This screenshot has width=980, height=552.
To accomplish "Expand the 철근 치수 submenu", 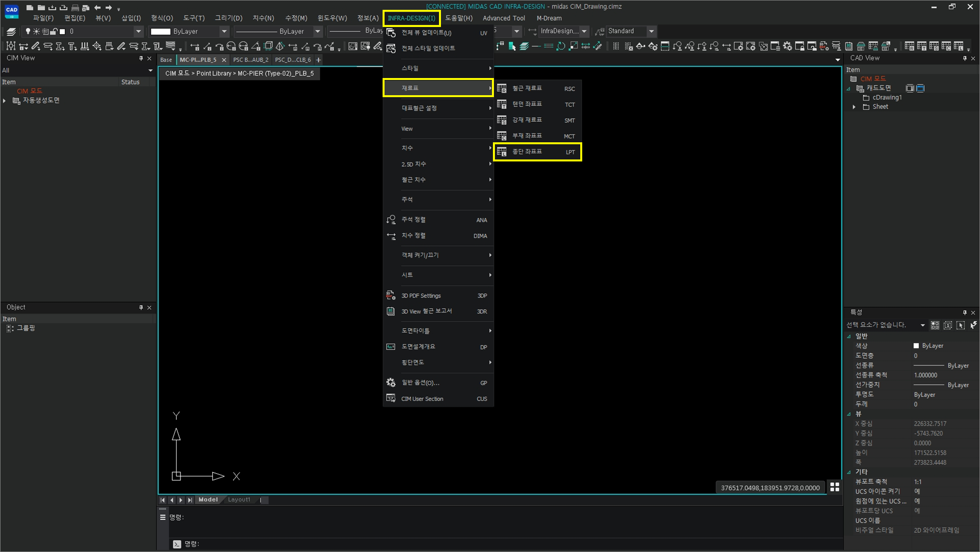I will coord(438,180).
